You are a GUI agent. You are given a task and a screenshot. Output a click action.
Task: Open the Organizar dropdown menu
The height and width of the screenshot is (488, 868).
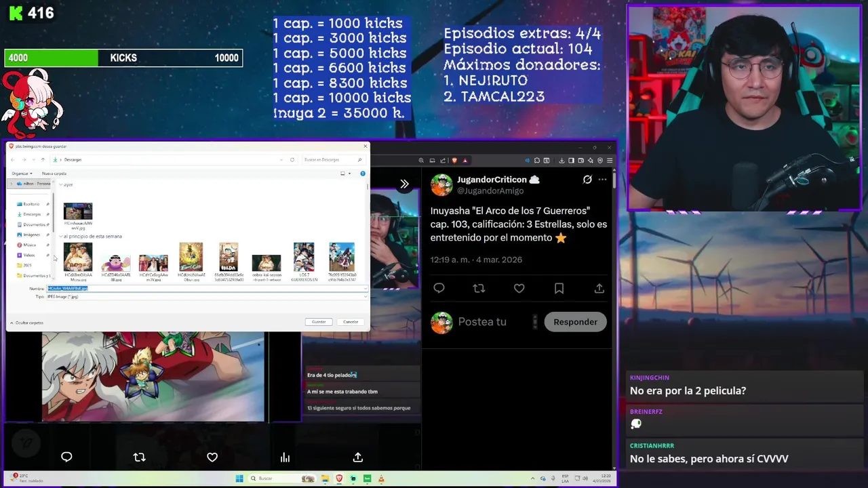[x=22, y=174]
